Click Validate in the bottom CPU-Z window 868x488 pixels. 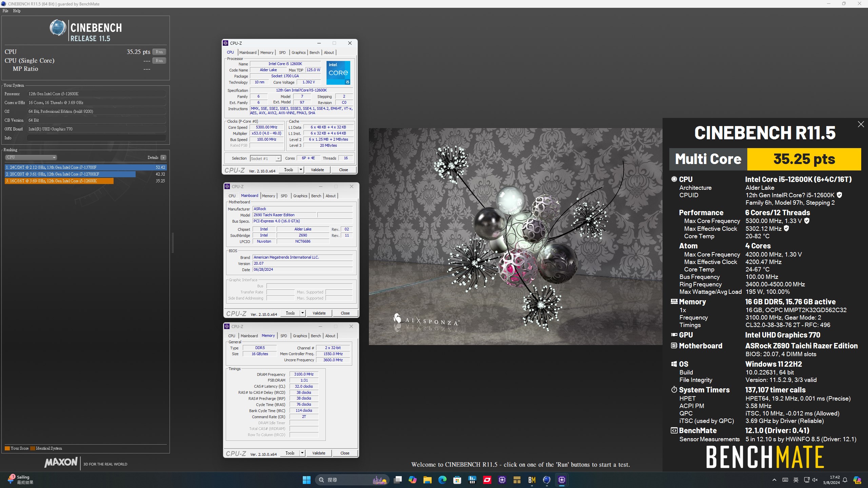coord(319,453)
